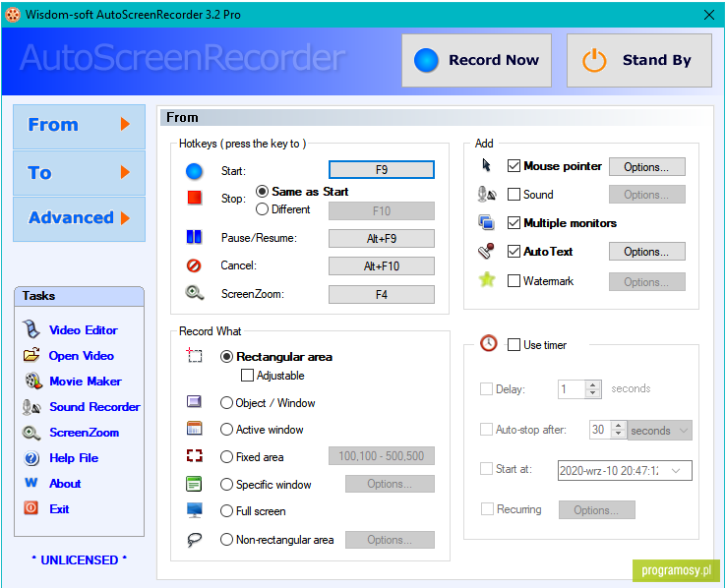This screenshot has width=726, height=588.
Task: Click the Cancel prohibition icon
Action: (x=194, y=265)
